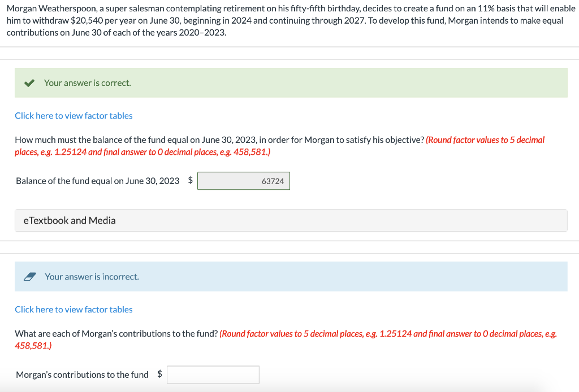The height and width of the screenshot is (392, 579).
Task: Click the 'Balance of the fund equal on June 30, 2023' label
Action: [97, 181]
